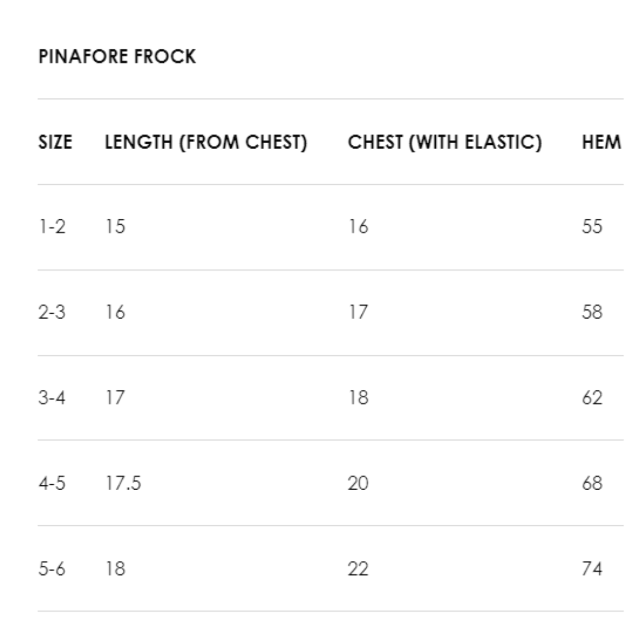Image resolution: width=644 pixels, height=644 pixels.
Task: Click the SIZE column header
Action: coord(55,143)
